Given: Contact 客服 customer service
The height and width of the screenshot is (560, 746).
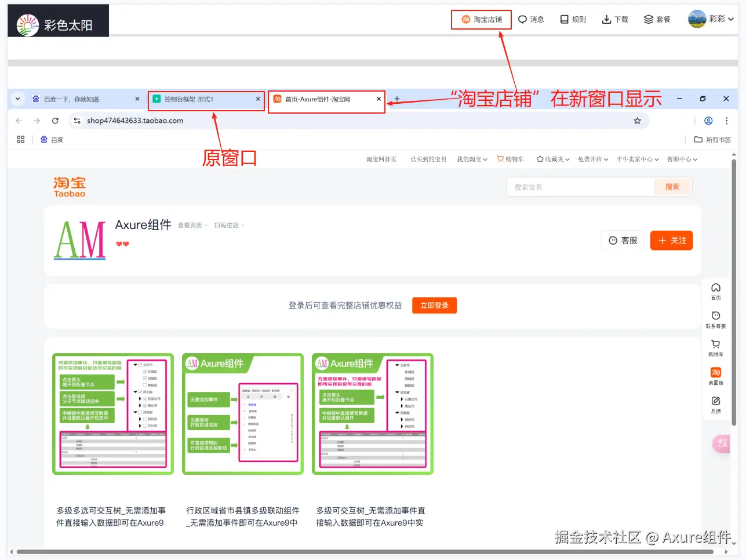Looking at the screenshot, I should coord(623,241).
